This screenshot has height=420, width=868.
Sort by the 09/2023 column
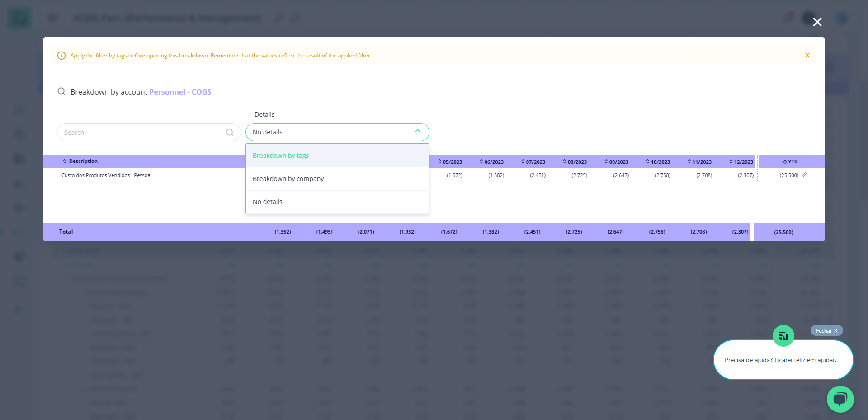point(617,162)
